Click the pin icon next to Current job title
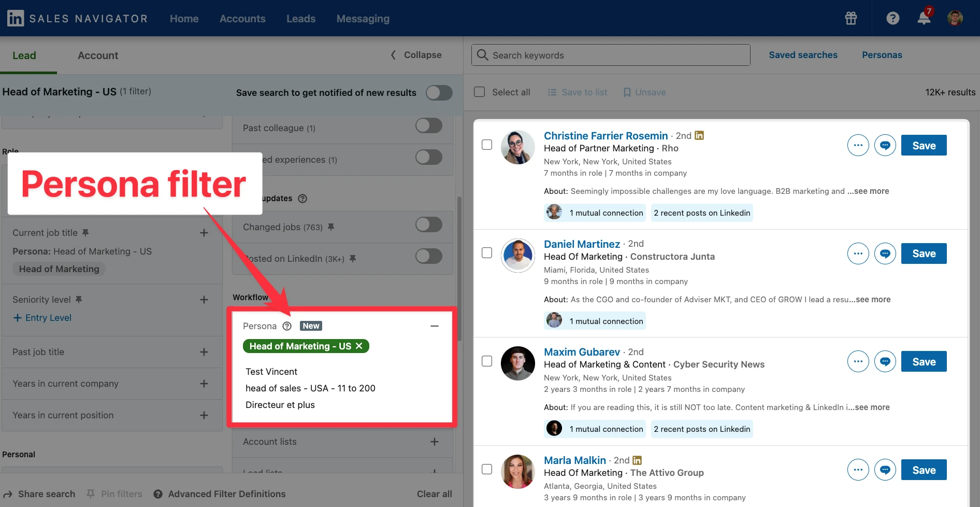Image resolution: width=980 pixels, height=507 pixels. click(x=85, y=233)
